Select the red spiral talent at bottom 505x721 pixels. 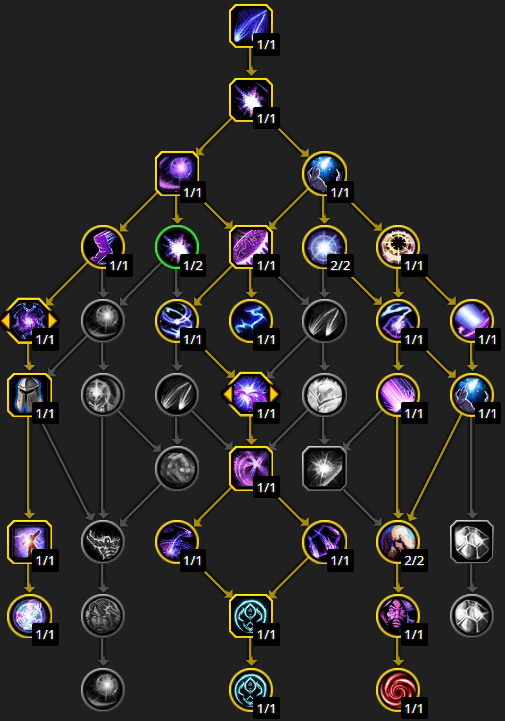(x=398, y=689)
